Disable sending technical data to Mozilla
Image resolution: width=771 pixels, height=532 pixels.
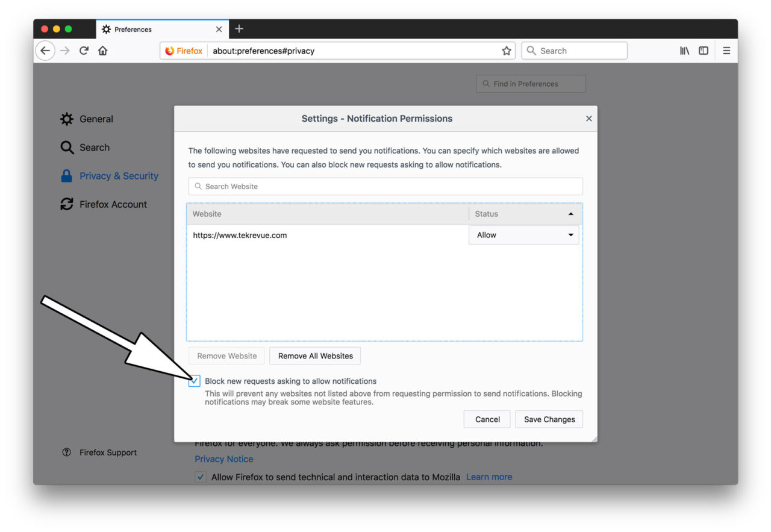(200, 477)
